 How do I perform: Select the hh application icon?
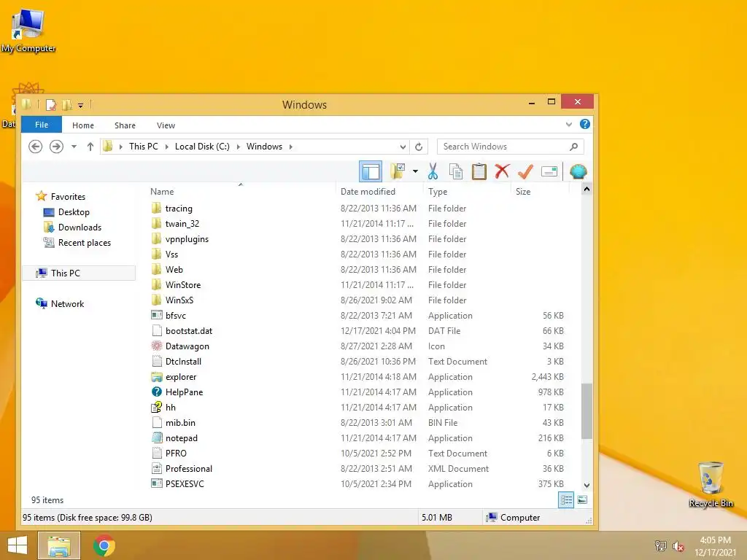point(157,407)
